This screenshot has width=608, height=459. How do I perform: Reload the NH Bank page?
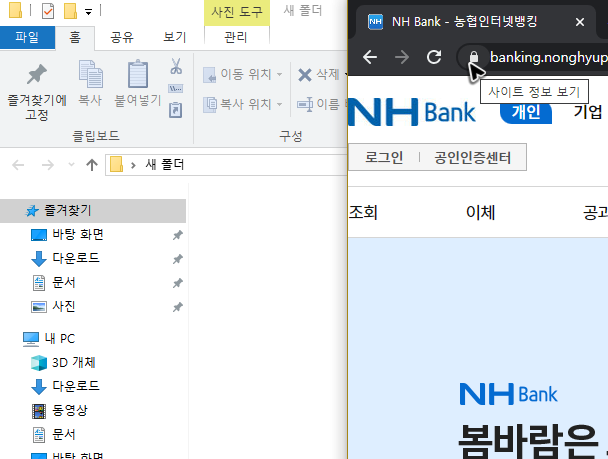pos(434,57)
